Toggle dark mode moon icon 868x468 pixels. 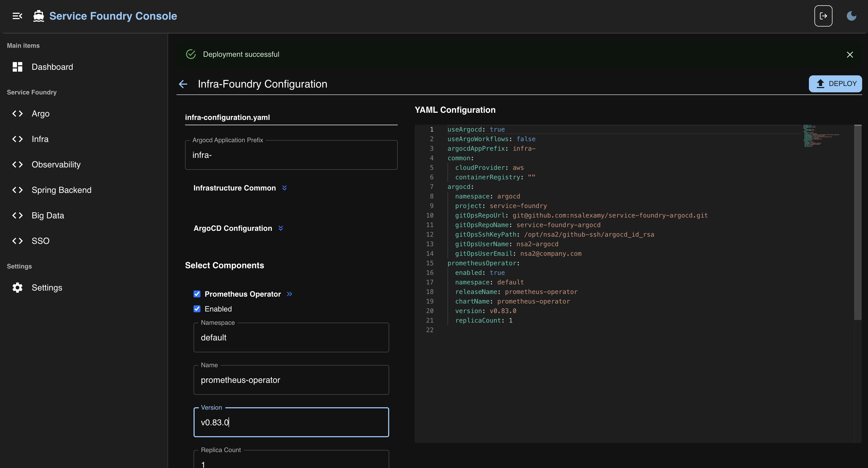point(852,16)
